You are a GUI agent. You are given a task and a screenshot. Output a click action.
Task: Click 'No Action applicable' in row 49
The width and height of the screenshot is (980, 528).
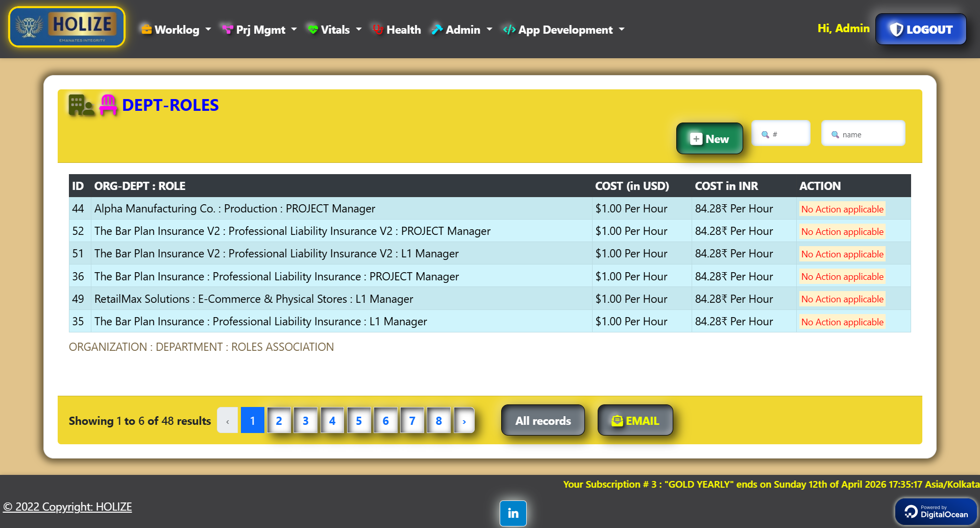coord(842,299)
